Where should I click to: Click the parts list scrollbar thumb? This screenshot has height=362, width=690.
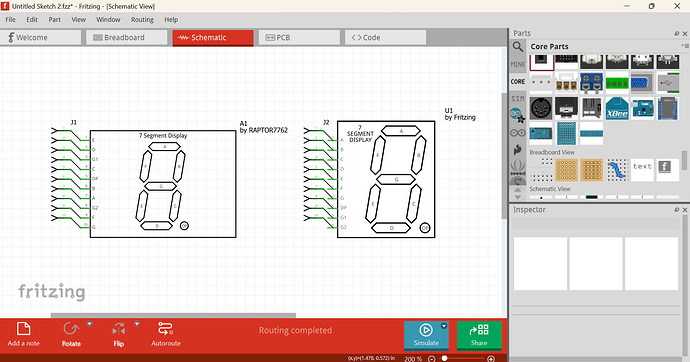(x=684, y=160)
